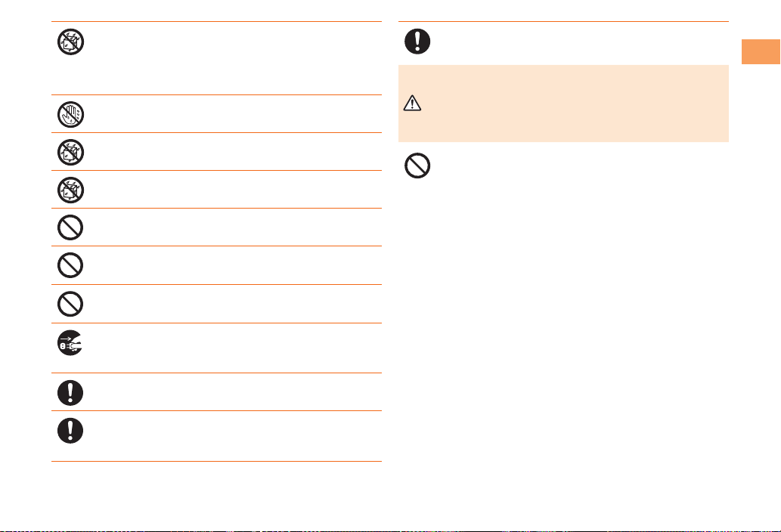Click the blank text area beside no-wet-hands icon
This screenshot has height=532, width=781.
[234, 114]
